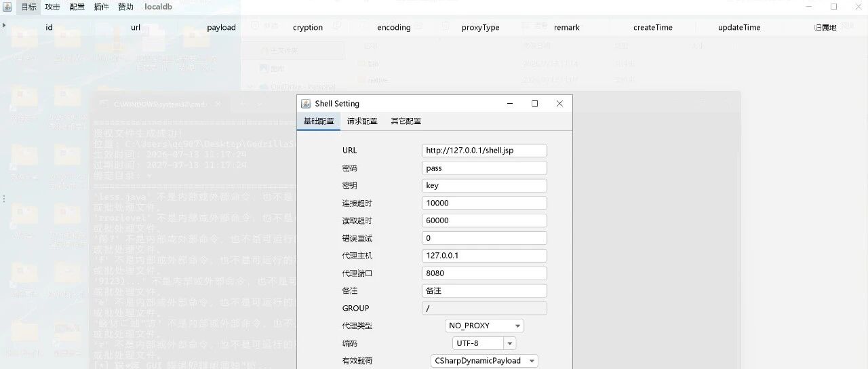Switch to the 请求配置 tab
Image resolution: width=868 pixels, height=369 pixels.
pos(362,121)
